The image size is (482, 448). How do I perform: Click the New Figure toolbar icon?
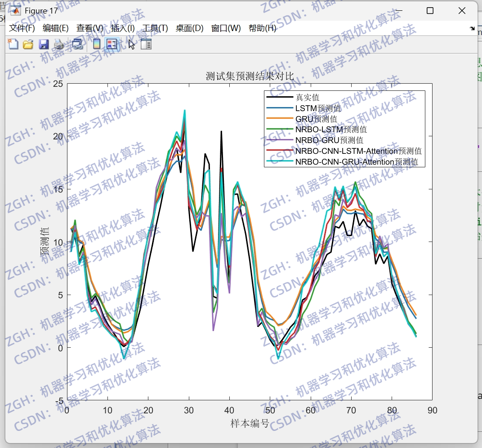(x=13, y=44)
